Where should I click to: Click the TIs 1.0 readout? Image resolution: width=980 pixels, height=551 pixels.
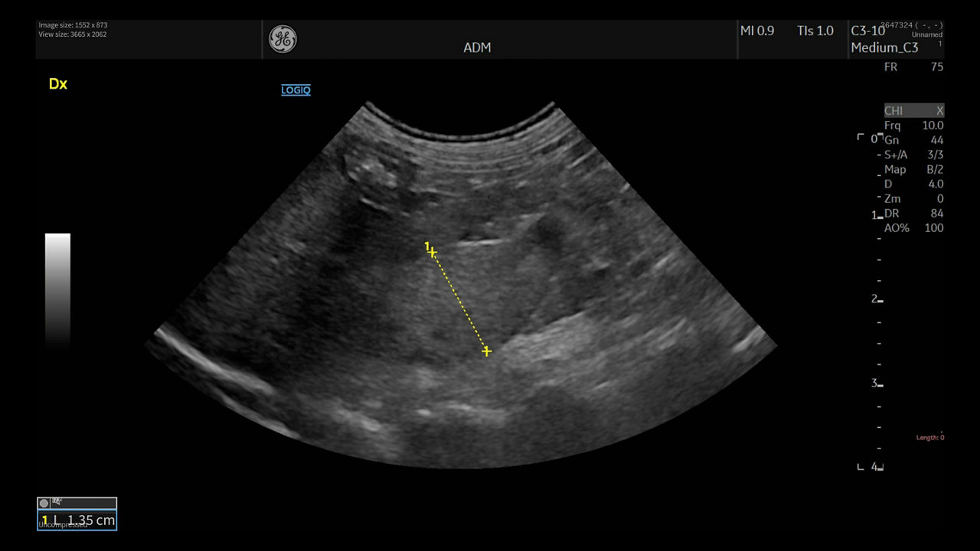coord(815,31)
